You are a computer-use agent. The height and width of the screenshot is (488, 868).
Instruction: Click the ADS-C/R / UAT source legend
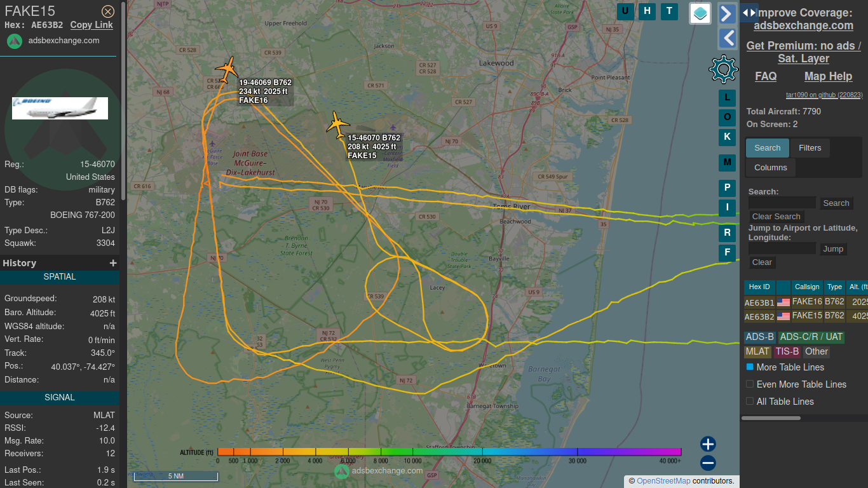pyautogui.click(x=811, y=337)
